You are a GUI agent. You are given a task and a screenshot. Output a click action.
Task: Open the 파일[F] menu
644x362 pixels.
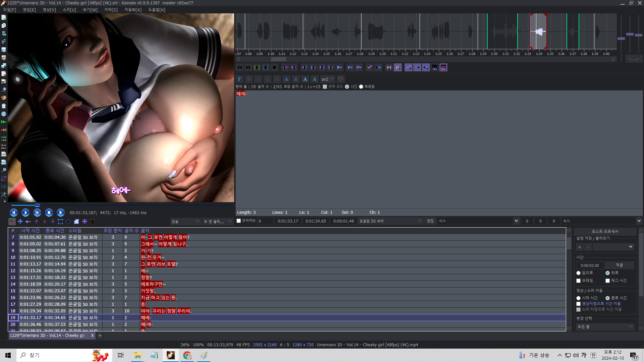click(x=9, y=10)
